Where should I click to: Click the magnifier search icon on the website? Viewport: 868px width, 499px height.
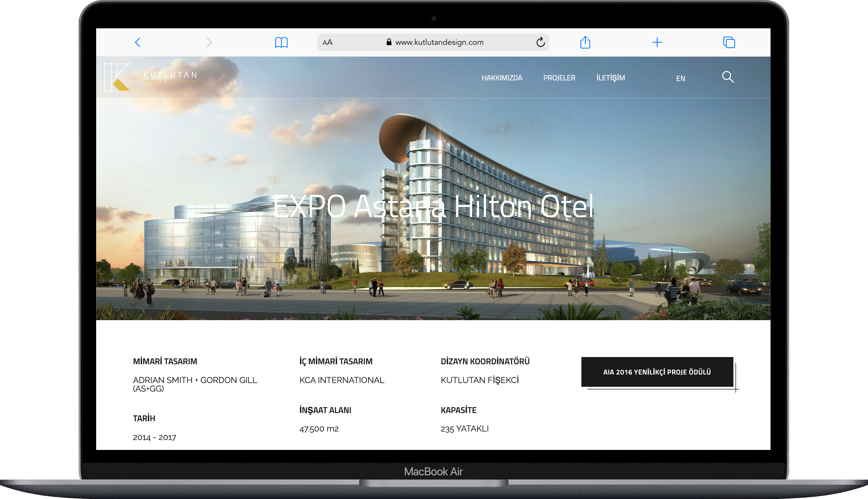point(727,77)
